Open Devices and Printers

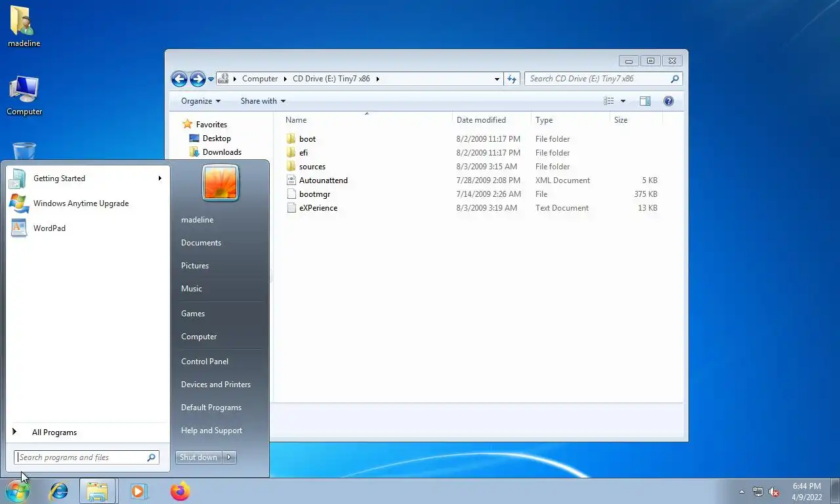216,385
